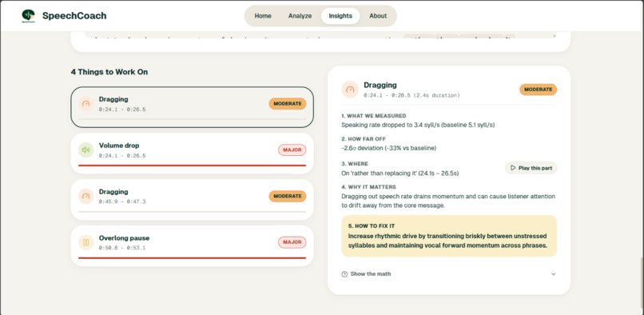
Task: Click the Dragging title in the detail panel
Action: [x=380, y=85]
